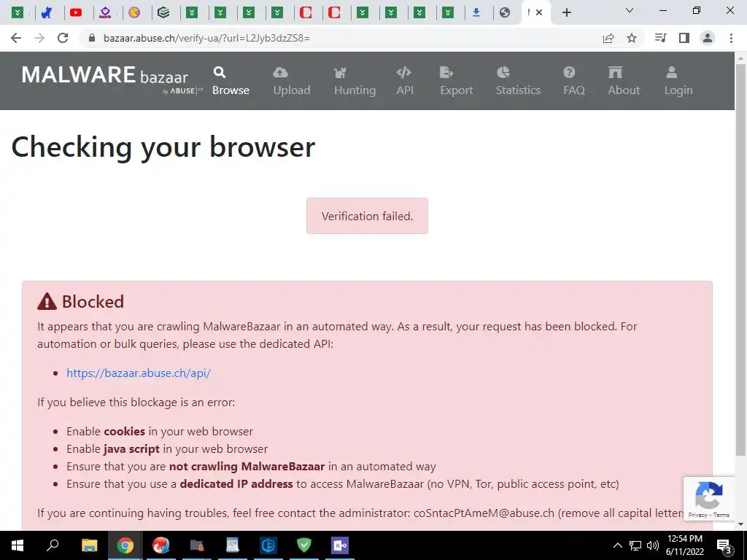The image size is (747, 560).
Task: Open the Windows Start menu
Action: [18, 545]
